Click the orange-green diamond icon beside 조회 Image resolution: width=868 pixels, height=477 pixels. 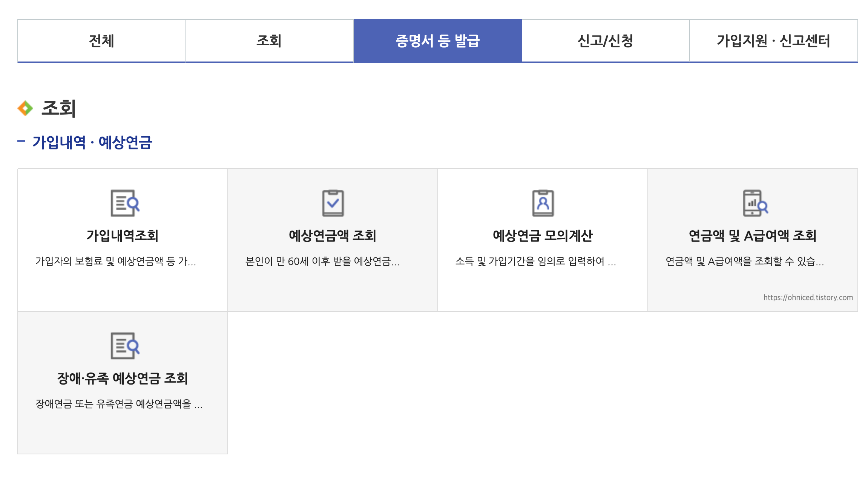(x=25, y=108)
